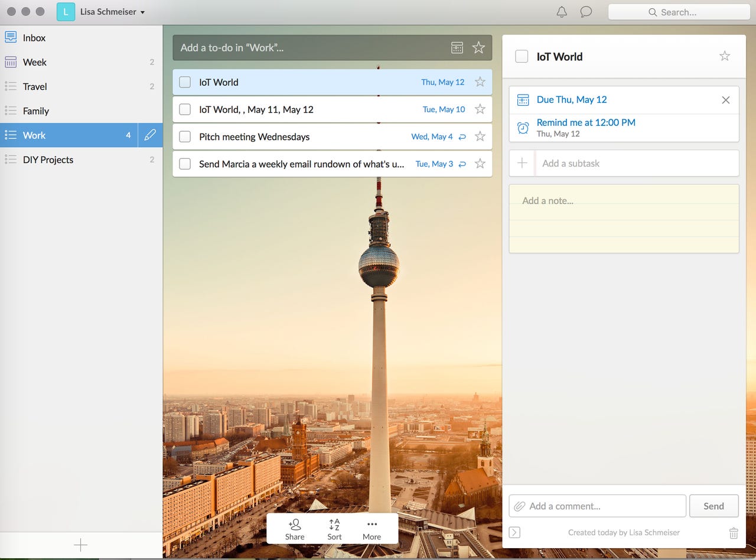
Task: Click the Send button for the comment
Action: coord(713,506)
